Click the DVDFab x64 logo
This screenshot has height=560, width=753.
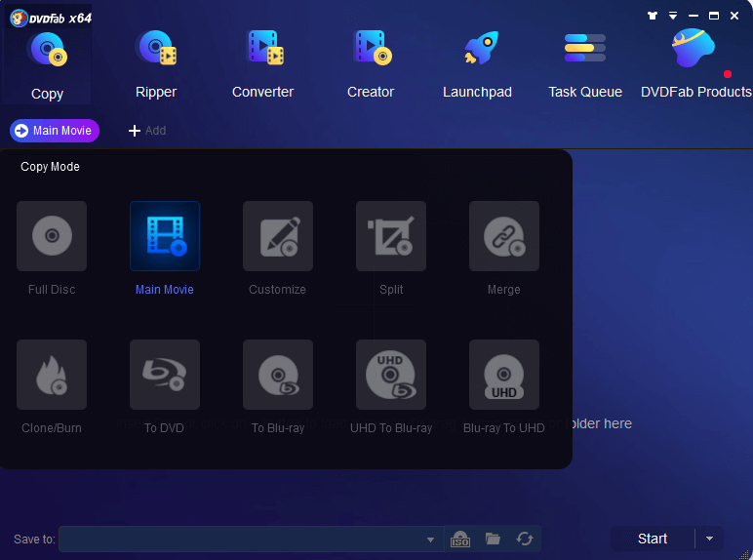tap(51, 19)
